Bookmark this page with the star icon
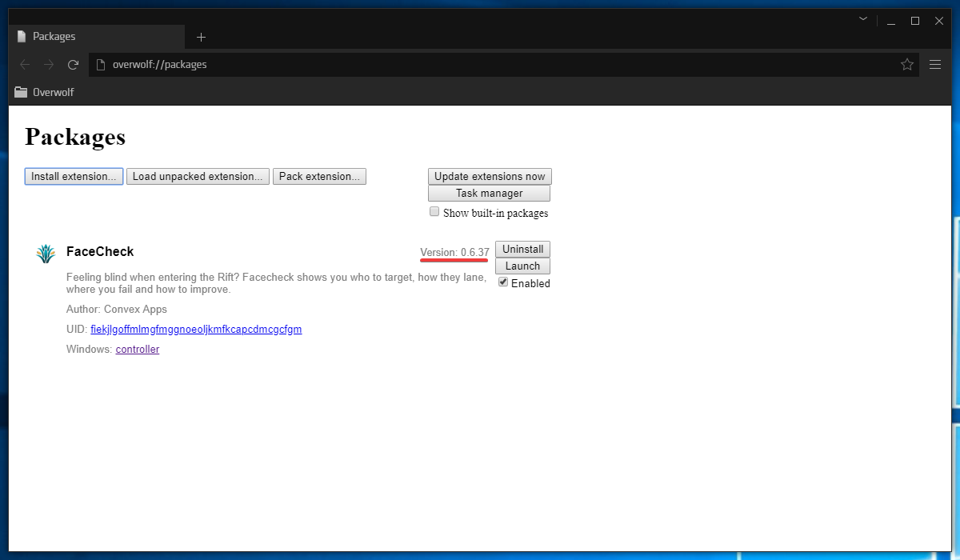This screenshot has height=560, width=960. (907, 65)
